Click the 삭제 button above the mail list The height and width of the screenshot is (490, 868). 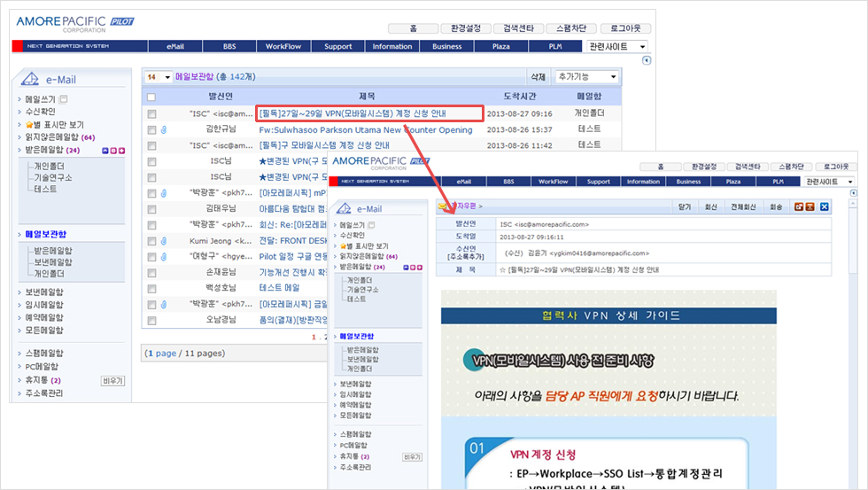pos(539,77)
